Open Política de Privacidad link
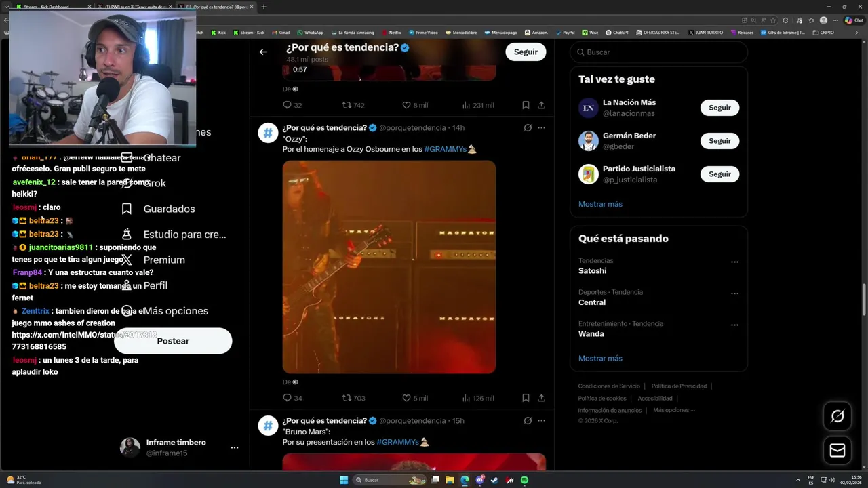 pyautogui.click(x=679, y=386)
